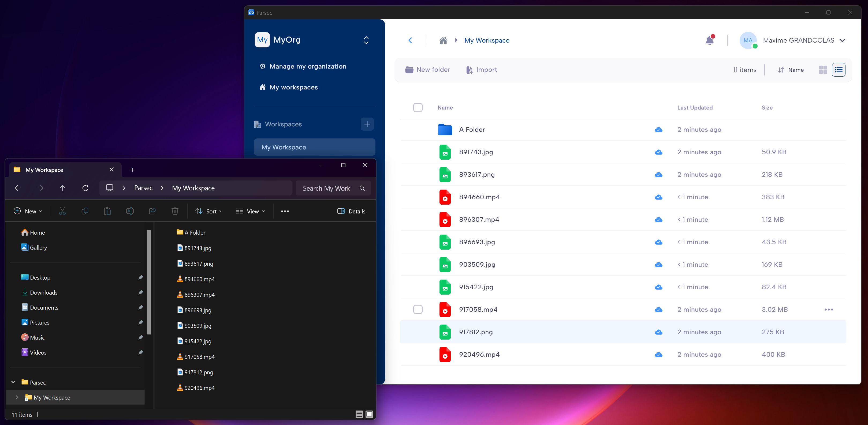The height and width of the screenshot is (425, 868).
Task: Click the Copy icon in File Explorer
Action: 85,211
